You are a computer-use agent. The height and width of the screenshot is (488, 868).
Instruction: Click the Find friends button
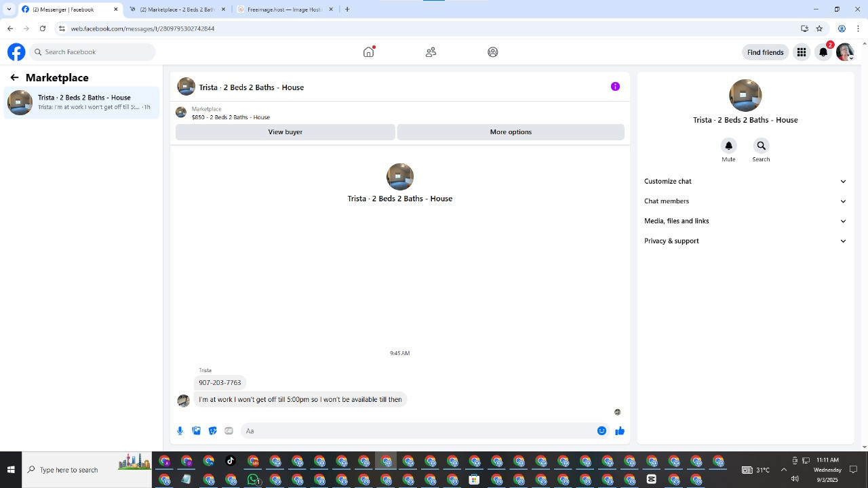coord(765,52)
